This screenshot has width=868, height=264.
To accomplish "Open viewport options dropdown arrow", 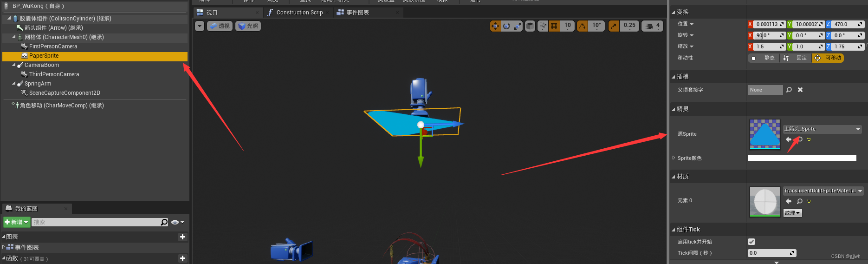I will 200,26.
